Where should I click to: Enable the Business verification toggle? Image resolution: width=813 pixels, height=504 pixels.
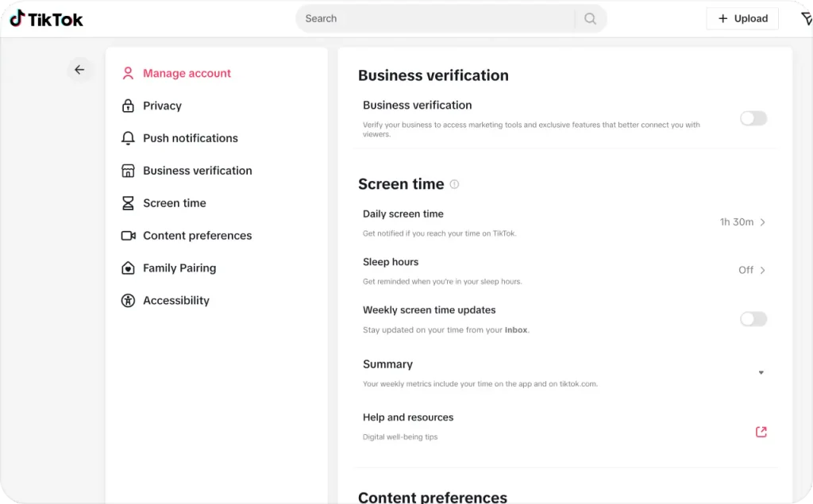pyautogui.click(x=753, y=118)
